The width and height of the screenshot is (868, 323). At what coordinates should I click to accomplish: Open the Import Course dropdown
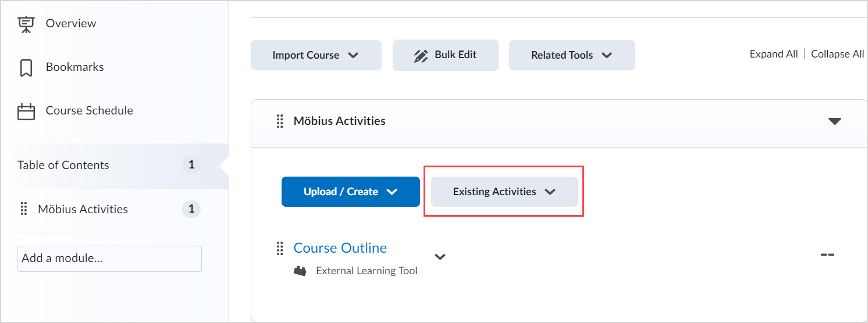(x=316, y=55)
